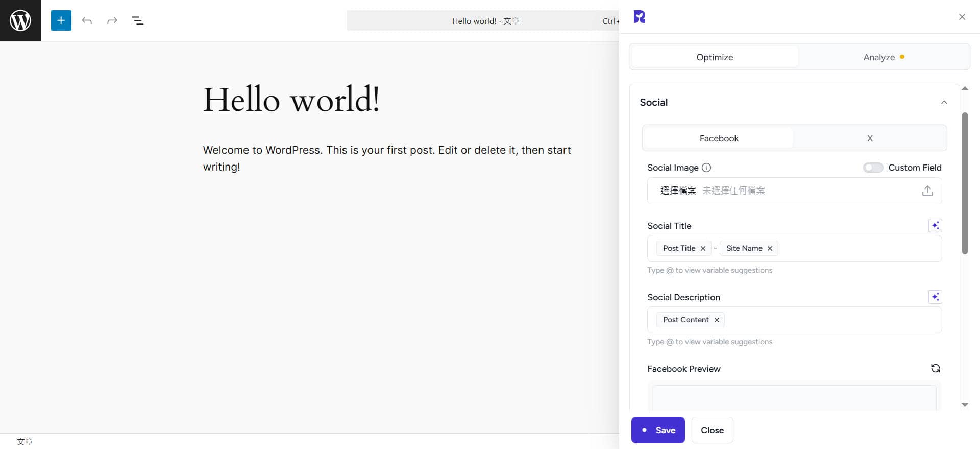Image resolution: width=980 pixels, height=449 pixels.
Task: Open the document overview list icon
Action: 138,20
